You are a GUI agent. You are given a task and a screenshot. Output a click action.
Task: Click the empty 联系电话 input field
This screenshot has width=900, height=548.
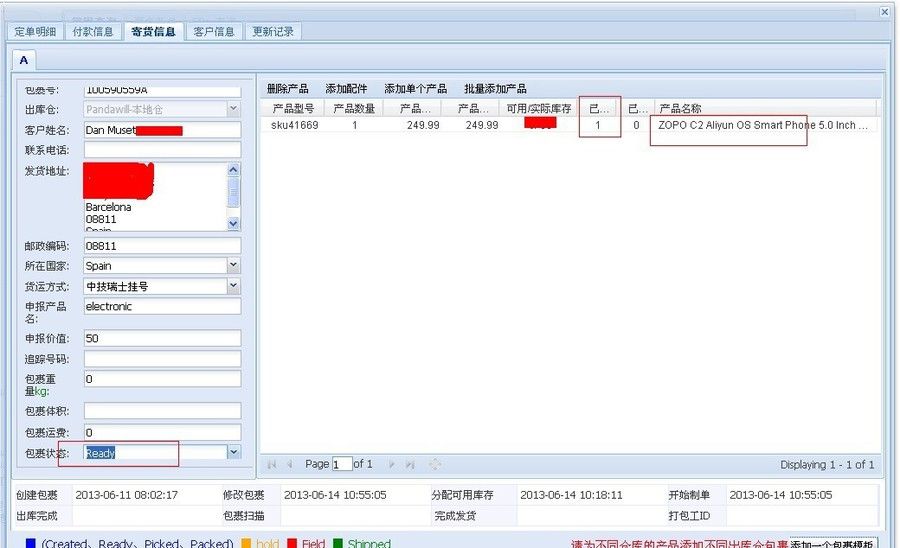click(162, 150)
